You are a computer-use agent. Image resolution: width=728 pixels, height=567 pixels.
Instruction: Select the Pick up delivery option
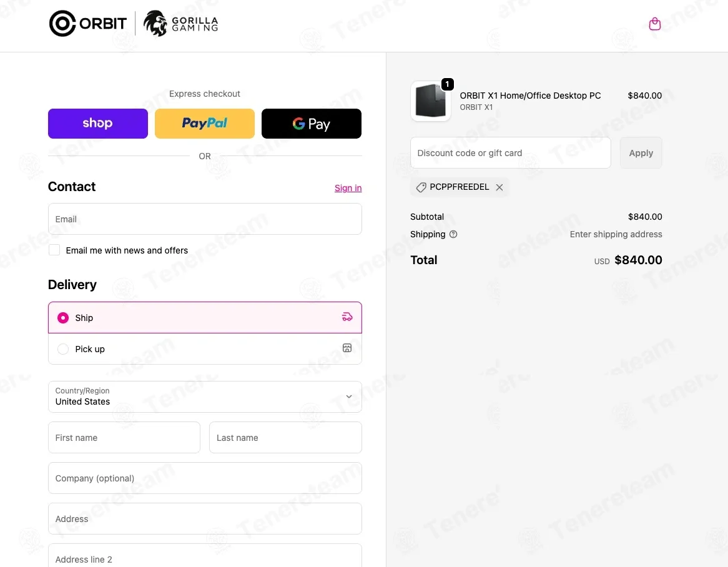coord(63,349)
